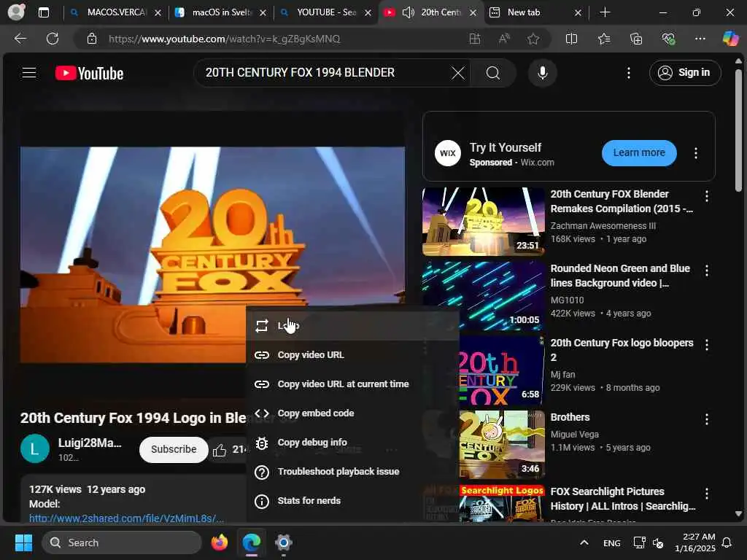Open the Windows Start menu
Screen dimensions: 747x560
click(23, 542)
